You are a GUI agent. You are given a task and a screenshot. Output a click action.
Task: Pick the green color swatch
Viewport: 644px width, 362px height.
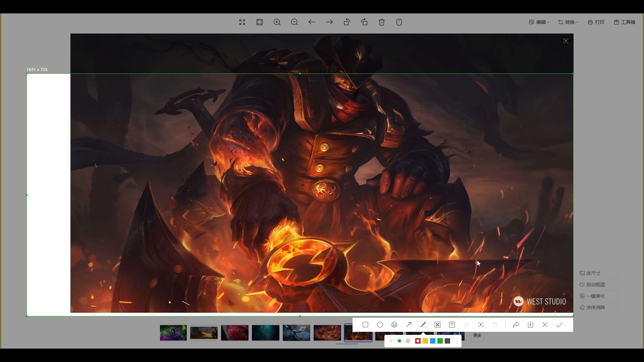click(x=440, y=341)
